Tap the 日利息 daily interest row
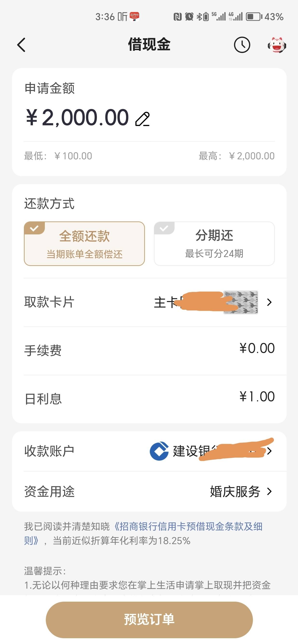Image resolution: width=298 pixels, height=644 pixels. (149, 399)
